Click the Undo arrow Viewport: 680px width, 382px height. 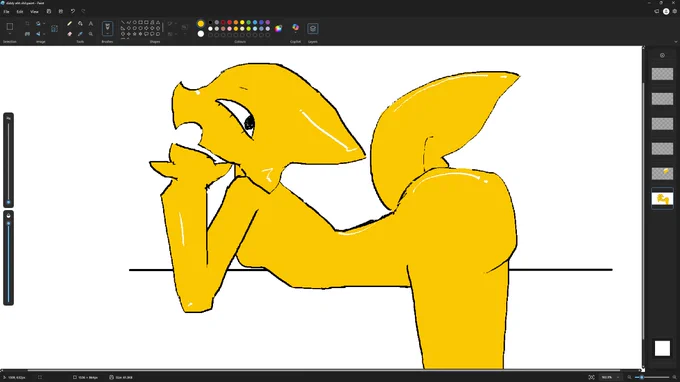pos(72,12)
